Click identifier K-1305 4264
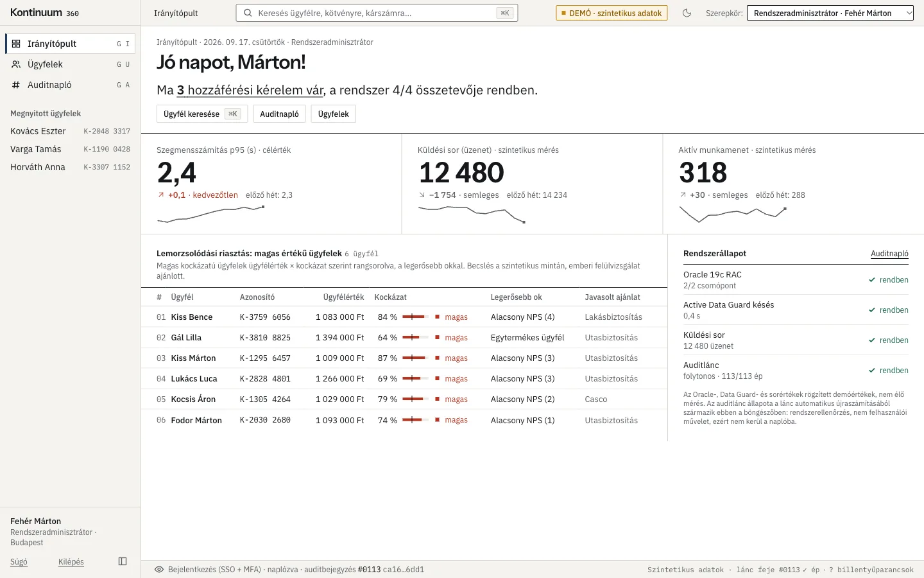This screenshot has height=578, width=924. pos(265,399)
